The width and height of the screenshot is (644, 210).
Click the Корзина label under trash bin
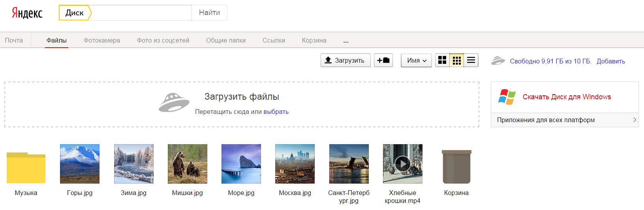tap(456, 193)
